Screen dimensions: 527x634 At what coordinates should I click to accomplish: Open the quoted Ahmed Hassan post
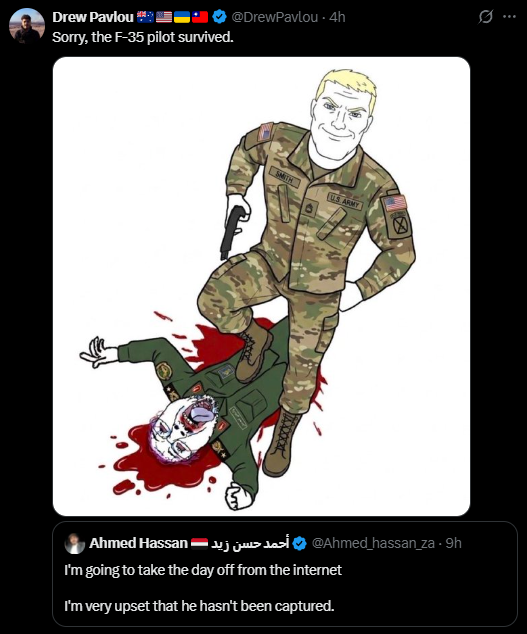pos(285,574)
